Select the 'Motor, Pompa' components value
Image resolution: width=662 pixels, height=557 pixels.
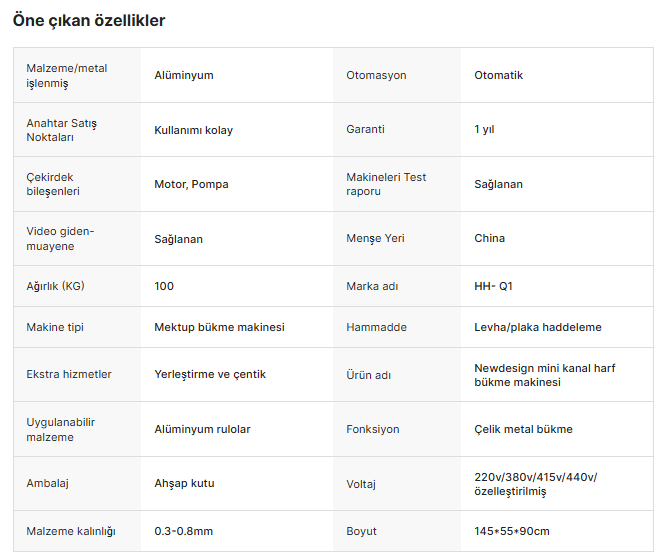[191, 184]
